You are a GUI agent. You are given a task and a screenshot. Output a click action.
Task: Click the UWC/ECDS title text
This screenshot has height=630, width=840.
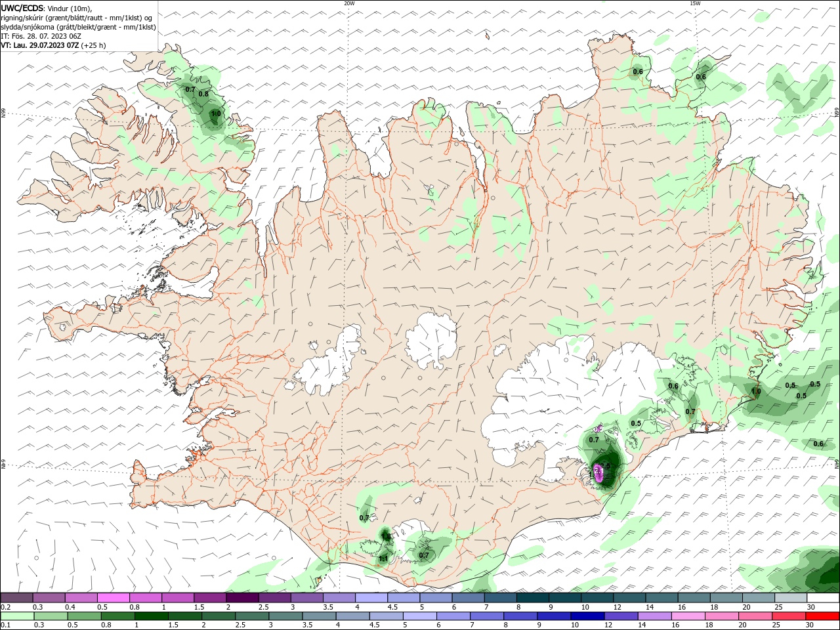[x=23, y=8]
